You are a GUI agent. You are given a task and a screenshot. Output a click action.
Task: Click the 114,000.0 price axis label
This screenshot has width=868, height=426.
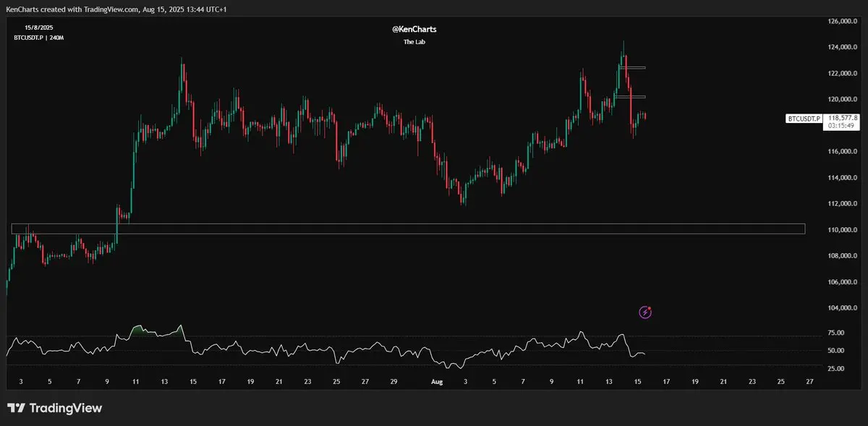pos(843,178)
